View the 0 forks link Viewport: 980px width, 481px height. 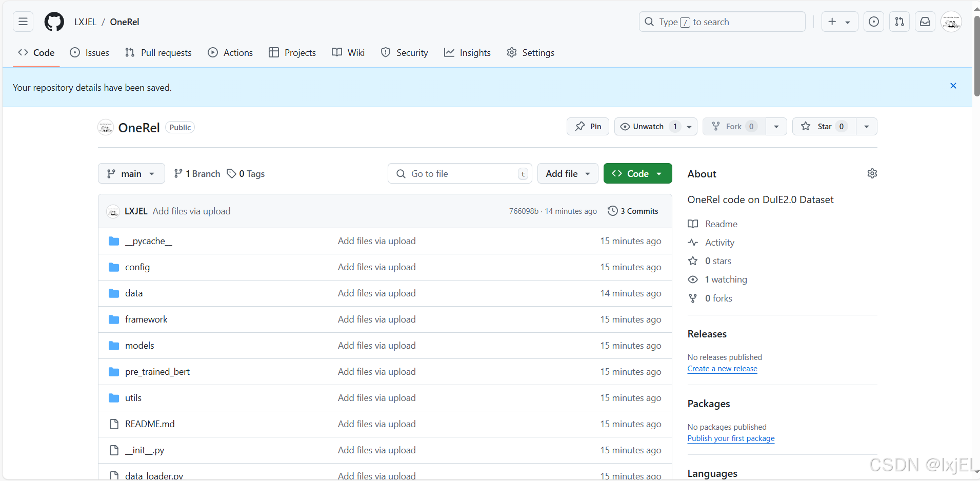[710, 298]
